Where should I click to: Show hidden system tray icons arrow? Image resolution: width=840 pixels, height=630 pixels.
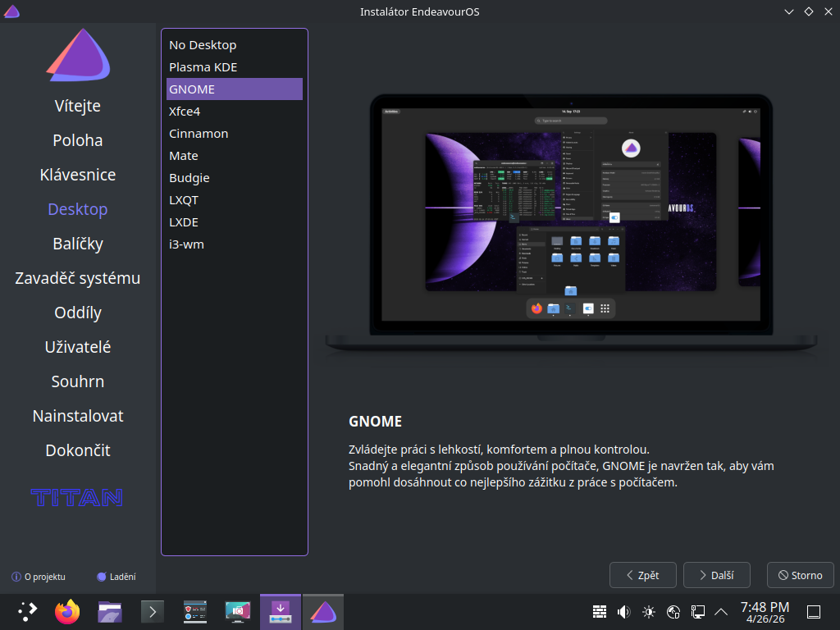(722, 611)
